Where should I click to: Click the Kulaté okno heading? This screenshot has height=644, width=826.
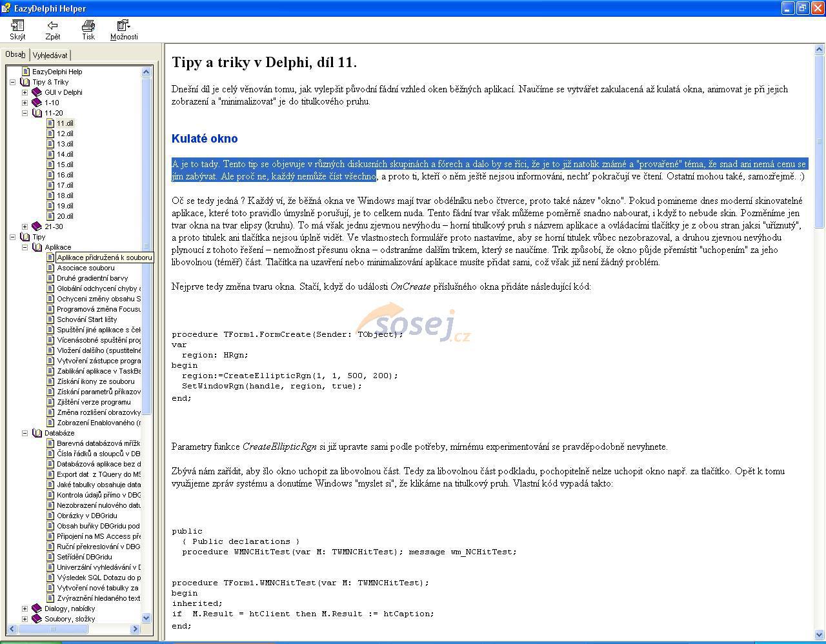pos(205,139)
